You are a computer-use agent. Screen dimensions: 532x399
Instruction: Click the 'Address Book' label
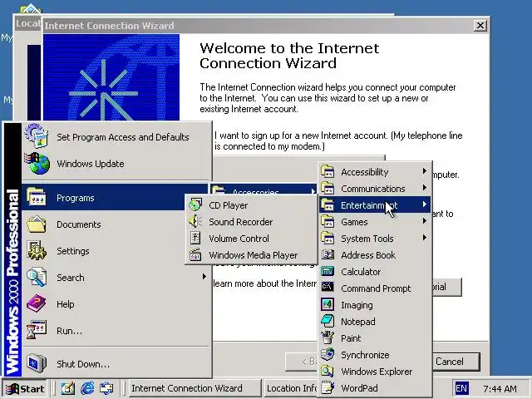(x=368, y=255)
